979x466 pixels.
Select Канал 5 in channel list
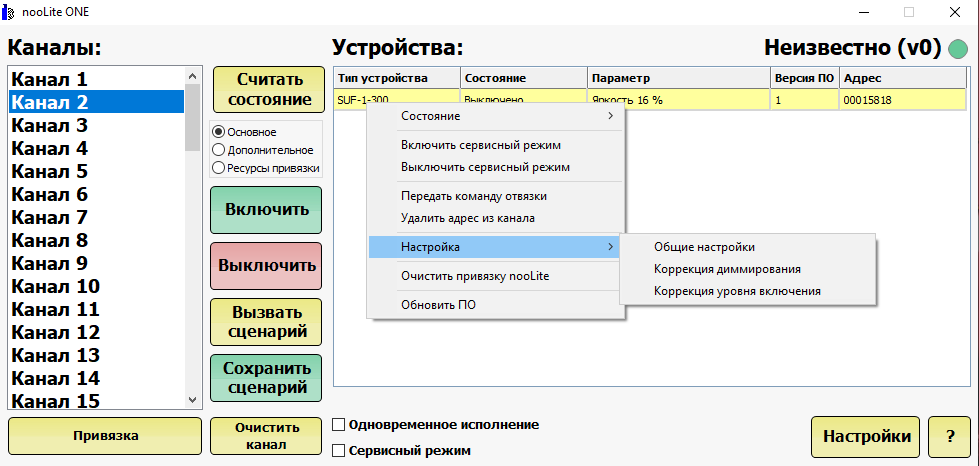[x=97, y=171]
